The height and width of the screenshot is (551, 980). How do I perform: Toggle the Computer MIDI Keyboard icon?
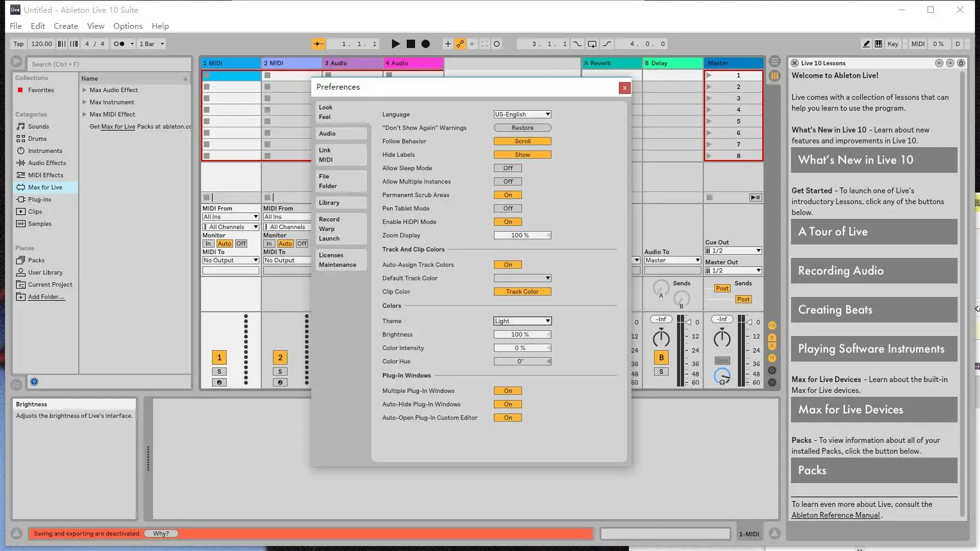click(x=878, y=44)
